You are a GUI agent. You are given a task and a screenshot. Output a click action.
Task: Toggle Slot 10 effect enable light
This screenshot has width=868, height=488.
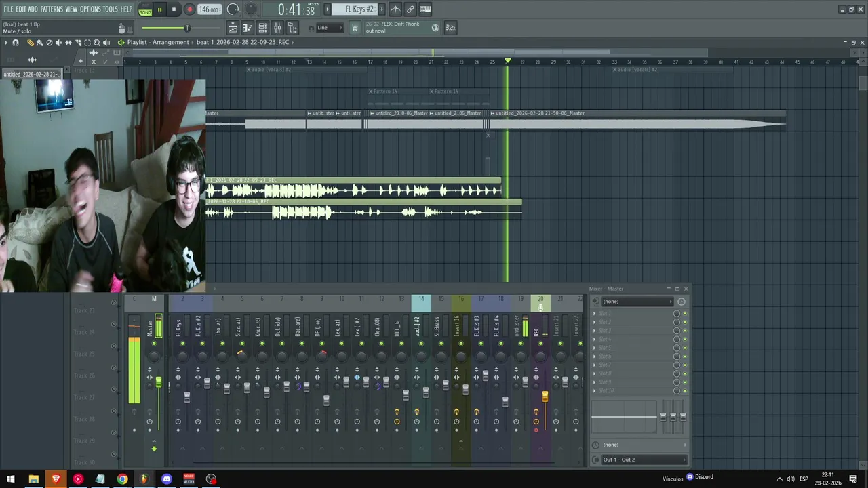685,391
